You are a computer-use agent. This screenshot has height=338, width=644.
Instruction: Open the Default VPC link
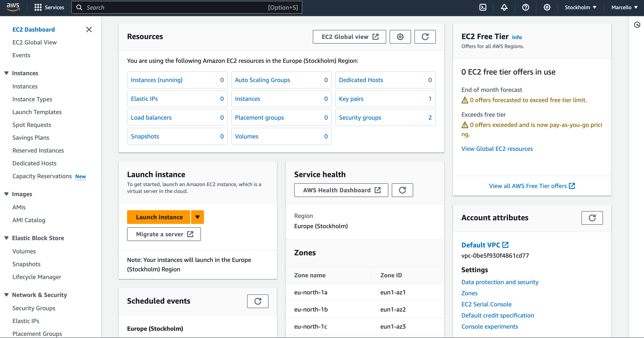[485, 245]
